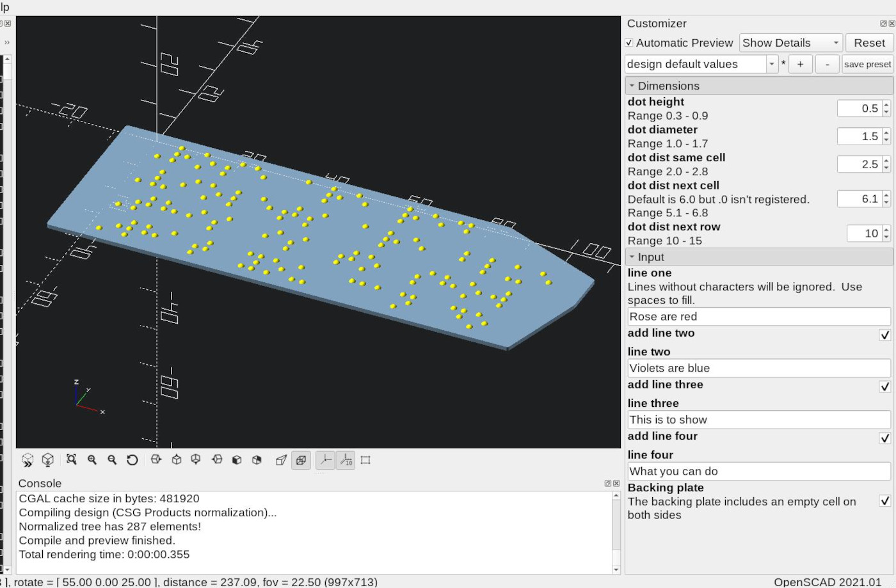The height and width of the screenshot is (588, 896).
Task: Click the Console panel scrollbar
Action: [x=616, y=532]
